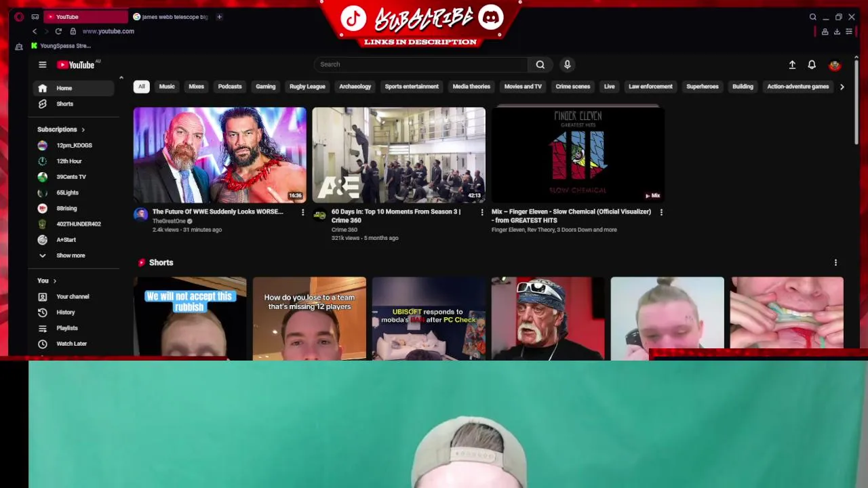
Task: Open the upload/create icon
Action: pyautogui.click(x=792, y=64)
